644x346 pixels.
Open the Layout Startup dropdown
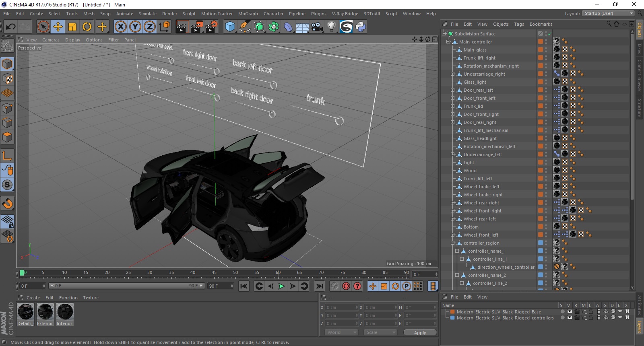pos(608,13)
